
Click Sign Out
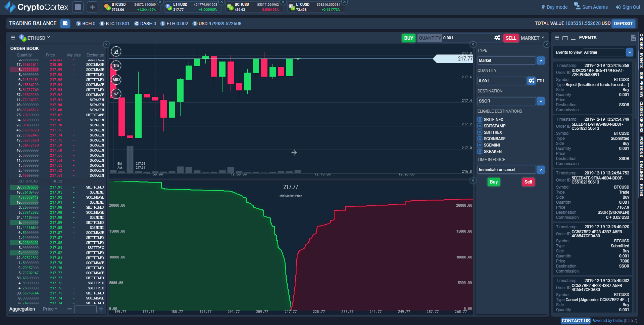[628, 7]
